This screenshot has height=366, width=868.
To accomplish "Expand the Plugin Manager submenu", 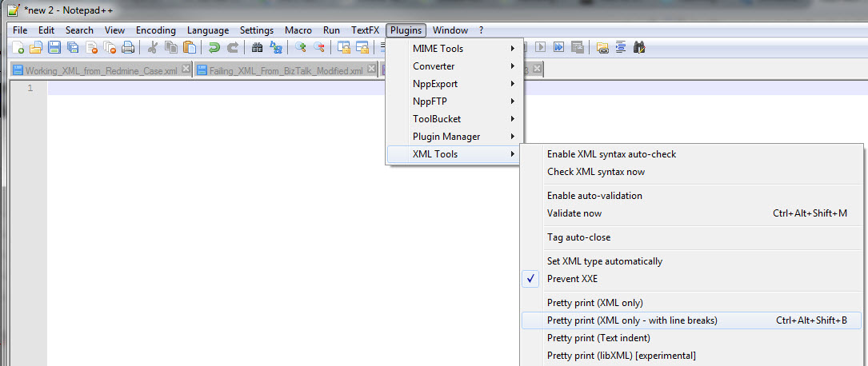I will [454, 137].
